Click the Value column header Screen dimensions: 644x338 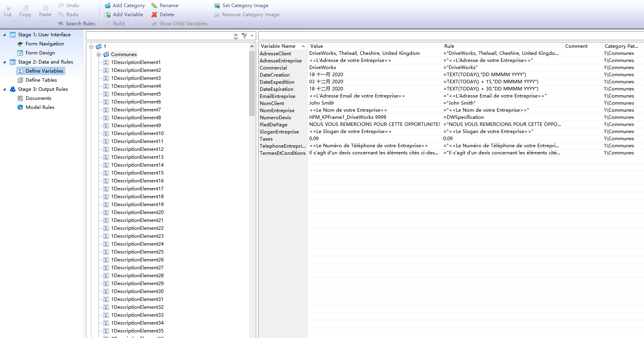pyautogui.click(x=375, y=46)
